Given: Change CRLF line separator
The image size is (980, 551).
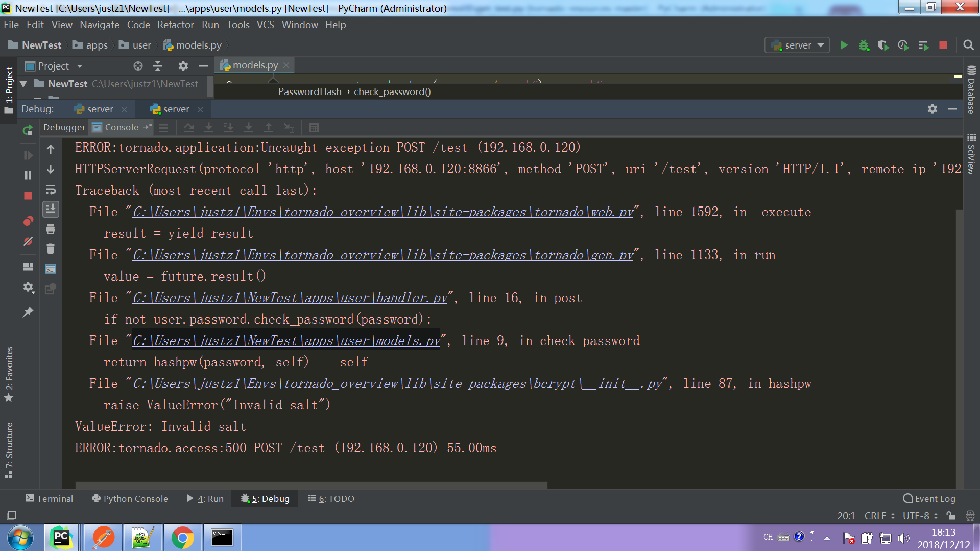Looking at the screenshot, I should [879, 516].
